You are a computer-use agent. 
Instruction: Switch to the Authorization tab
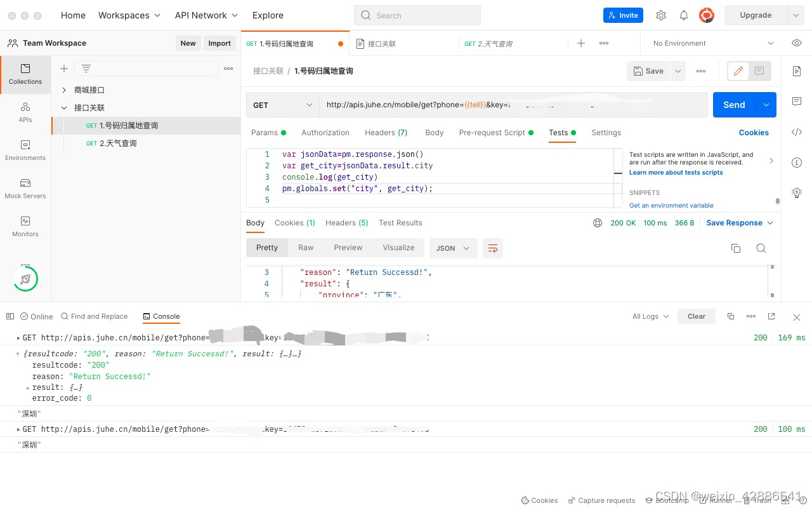coord(325,133)
